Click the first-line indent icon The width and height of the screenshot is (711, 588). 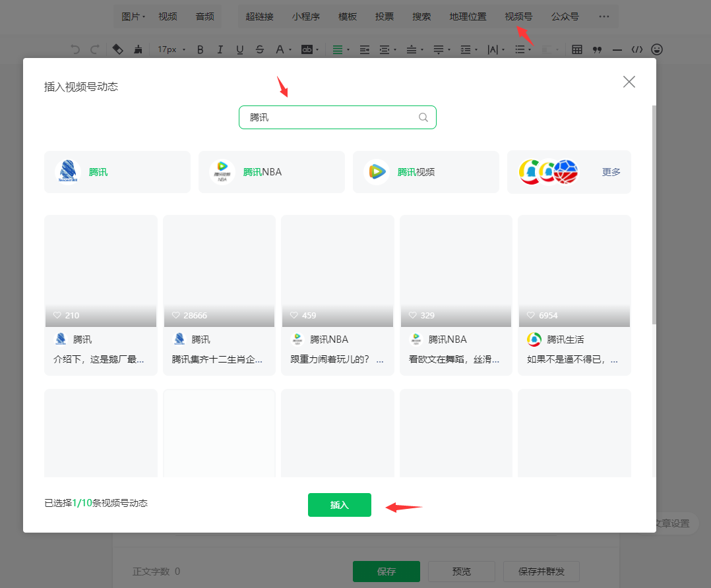coord(365,49)
